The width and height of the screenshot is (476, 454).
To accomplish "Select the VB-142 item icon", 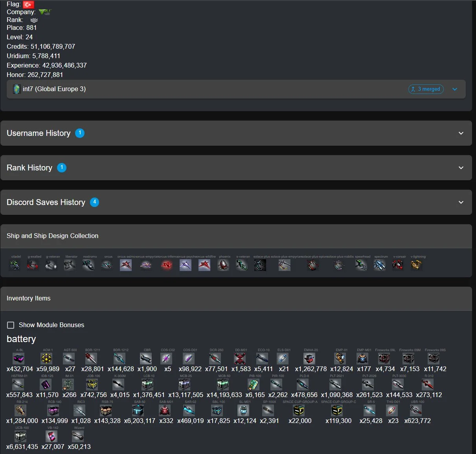I will [51, 436].
